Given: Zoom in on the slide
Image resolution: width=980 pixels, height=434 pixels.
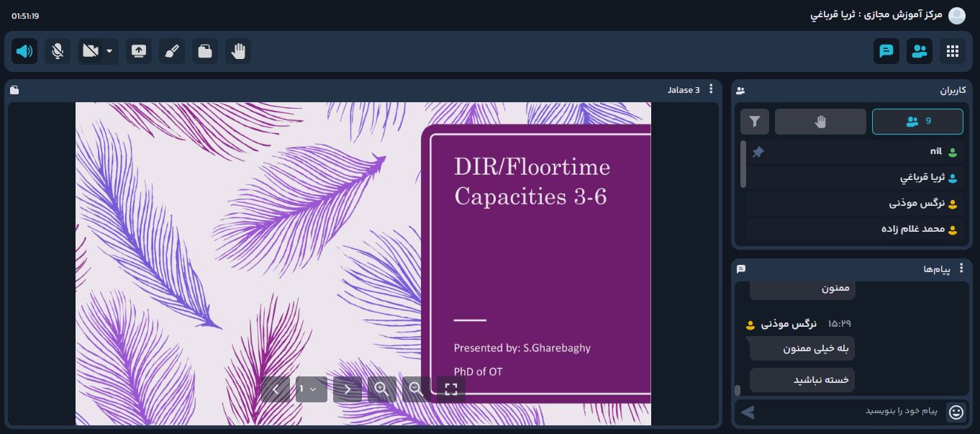Looking at the screenshot, I should (381, 389).
